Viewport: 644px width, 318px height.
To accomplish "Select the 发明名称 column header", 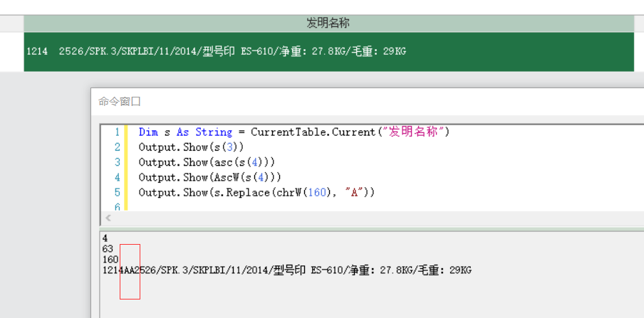I will 328,23.
